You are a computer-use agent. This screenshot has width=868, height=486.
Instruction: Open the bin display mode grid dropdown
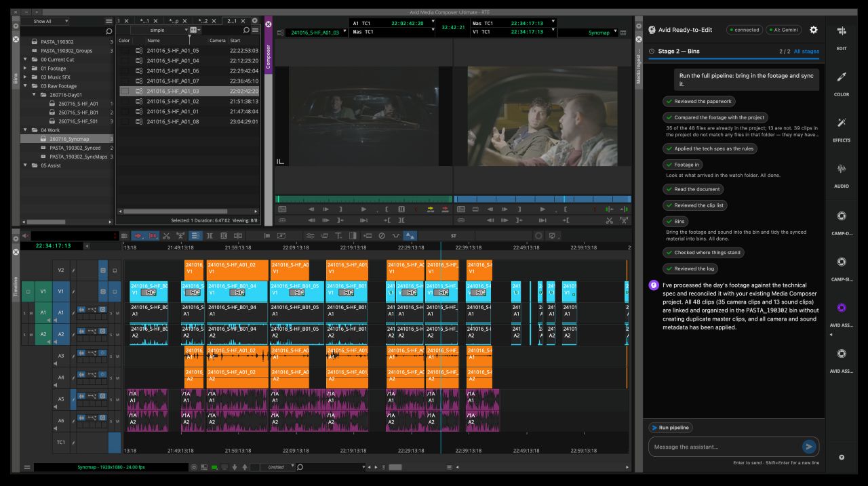tap(195, 30)
